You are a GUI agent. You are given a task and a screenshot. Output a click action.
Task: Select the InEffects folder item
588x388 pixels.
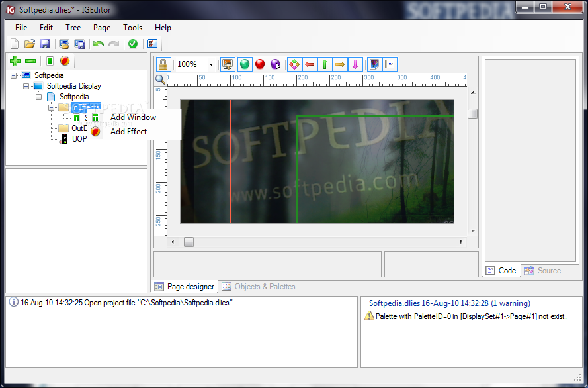click(x=86, y=107)
